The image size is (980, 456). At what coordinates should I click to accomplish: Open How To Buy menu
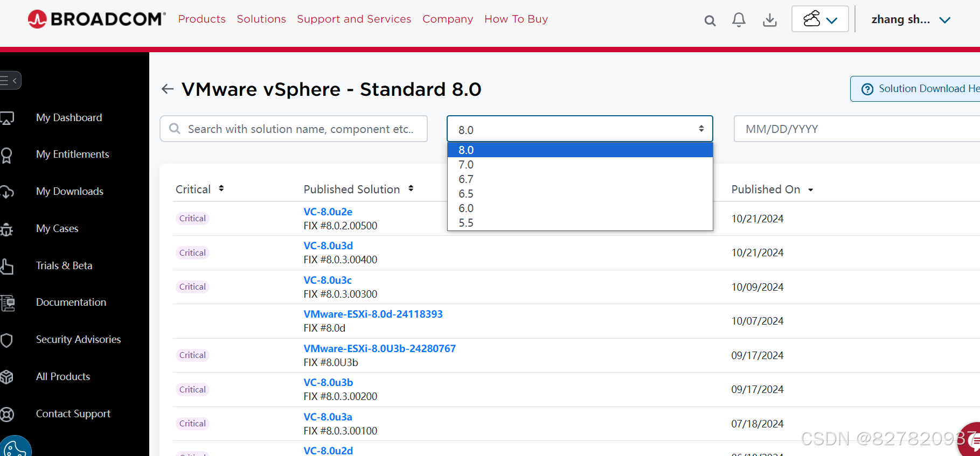516,19
